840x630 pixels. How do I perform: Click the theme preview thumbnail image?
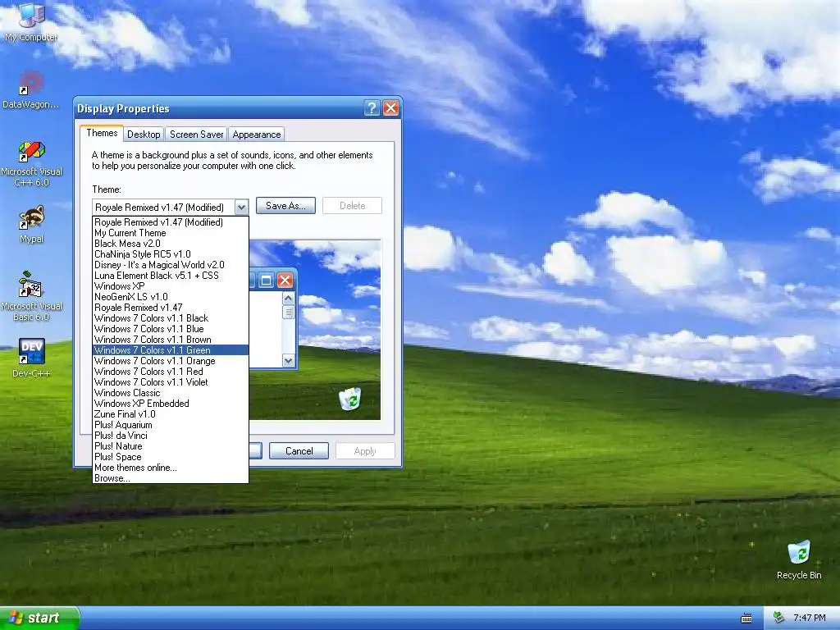tap(315, 330)
